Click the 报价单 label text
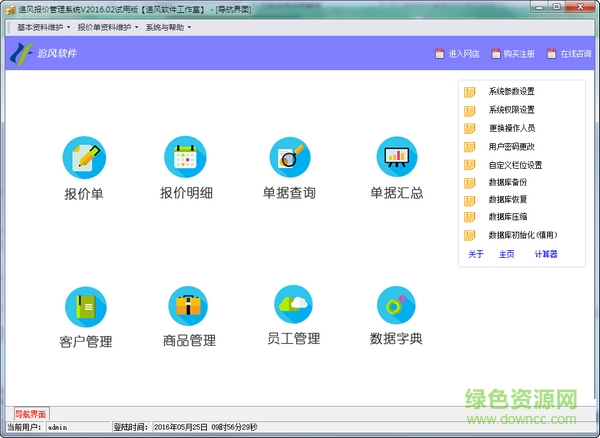The height and width of the screenshot is (438, 600). coord(84,194)
